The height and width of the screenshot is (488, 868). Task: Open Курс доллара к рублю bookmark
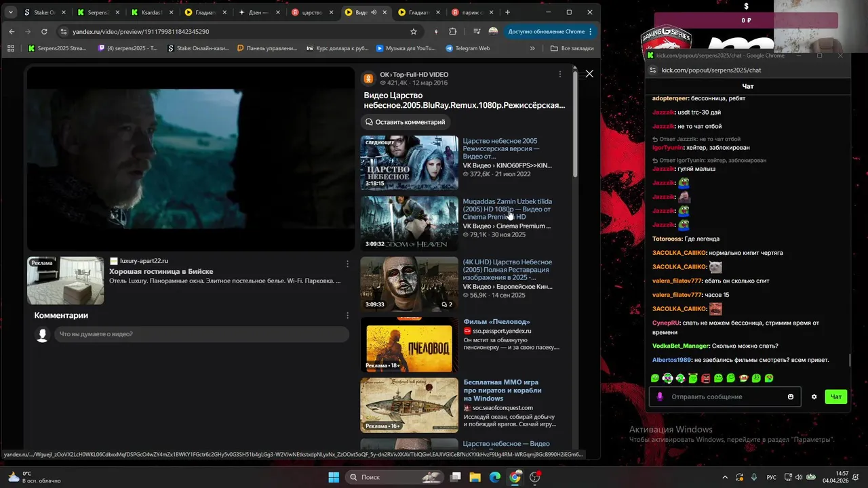click(x=338, y=48)
